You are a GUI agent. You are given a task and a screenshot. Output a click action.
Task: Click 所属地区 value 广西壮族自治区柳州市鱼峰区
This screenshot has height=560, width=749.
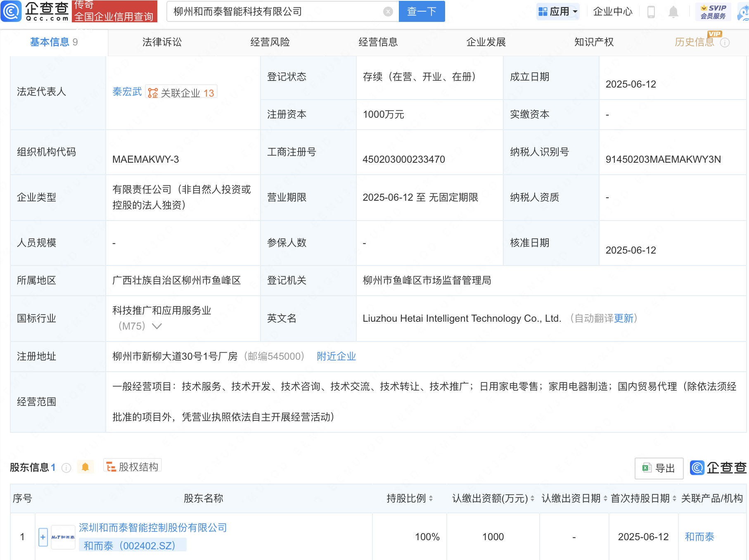coord(177,280)
